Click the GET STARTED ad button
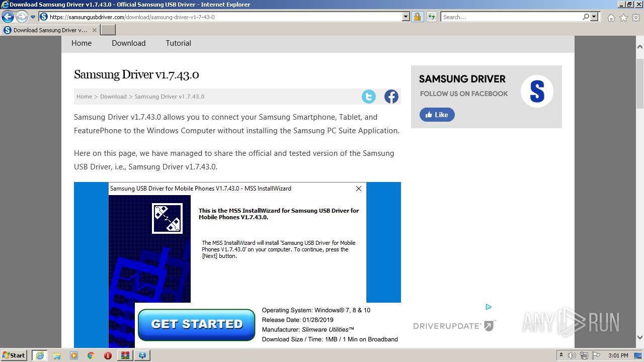The width and height of the screenshot is (644, 362). [197, 324]
